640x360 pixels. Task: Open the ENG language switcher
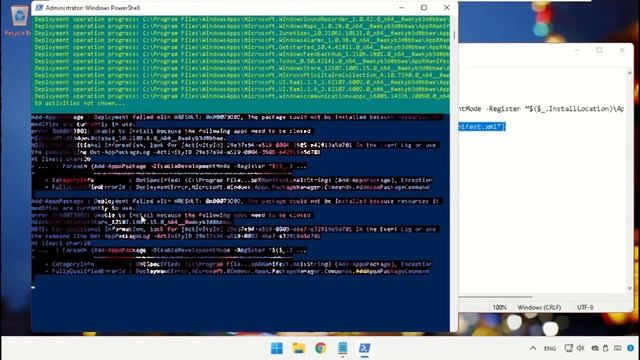[x=550, y=349]
